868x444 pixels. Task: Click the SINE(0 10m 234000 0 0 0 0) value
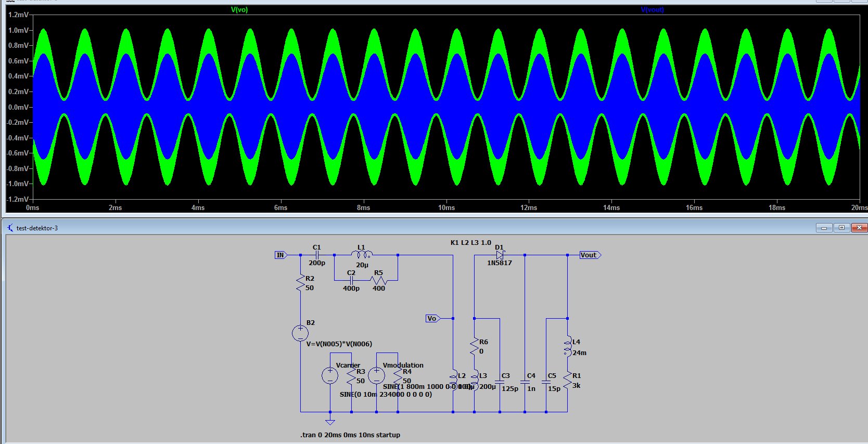click(386, 395)
